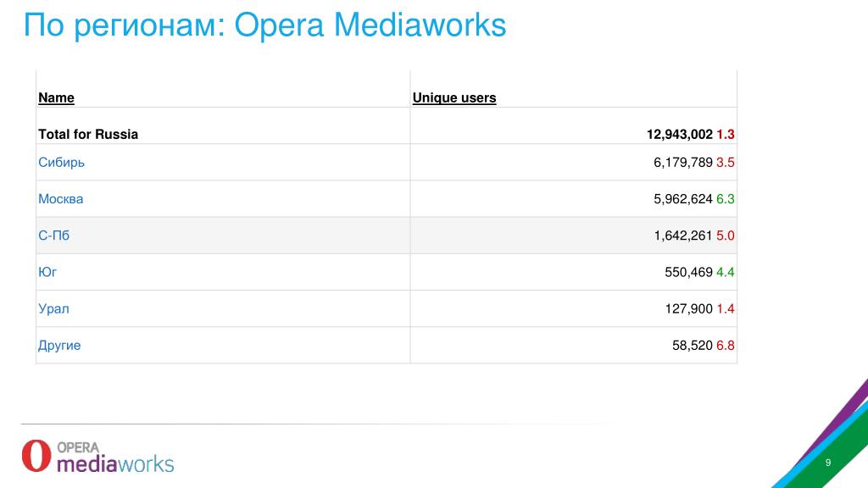Open the Юг region link
This screenshot has width=868, height=488.
(47, 272)
